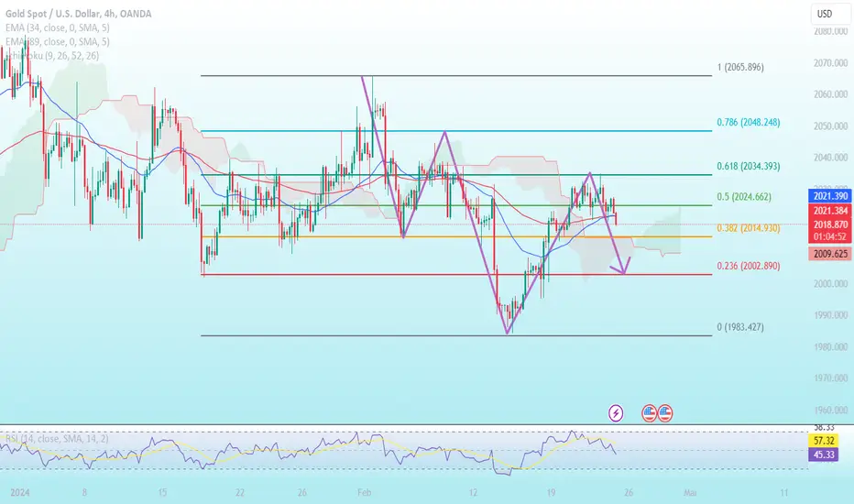Click the 8 date on time axis
The height and width of the screenshot is (504, 854).
tap(84, 493)
